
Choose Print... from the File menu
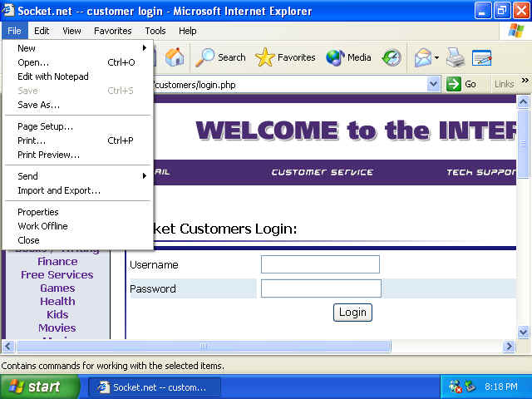(x=77, y=140)
